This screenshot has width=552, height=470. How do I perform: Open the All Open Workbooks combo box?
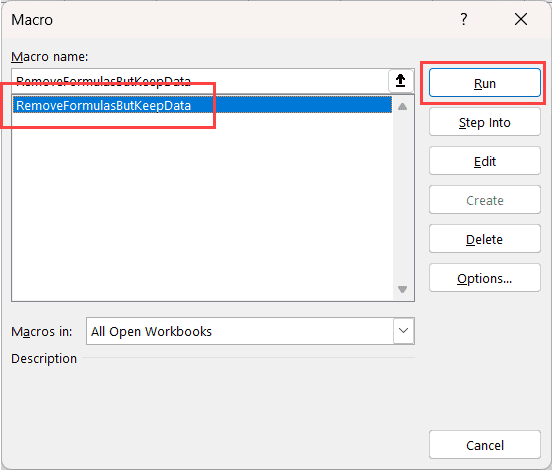250,331
